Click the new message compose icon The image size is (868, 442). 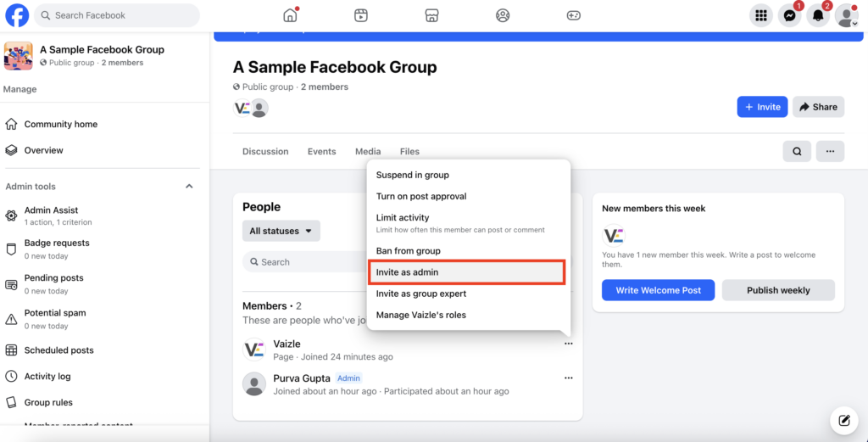(x=843, y=420)
